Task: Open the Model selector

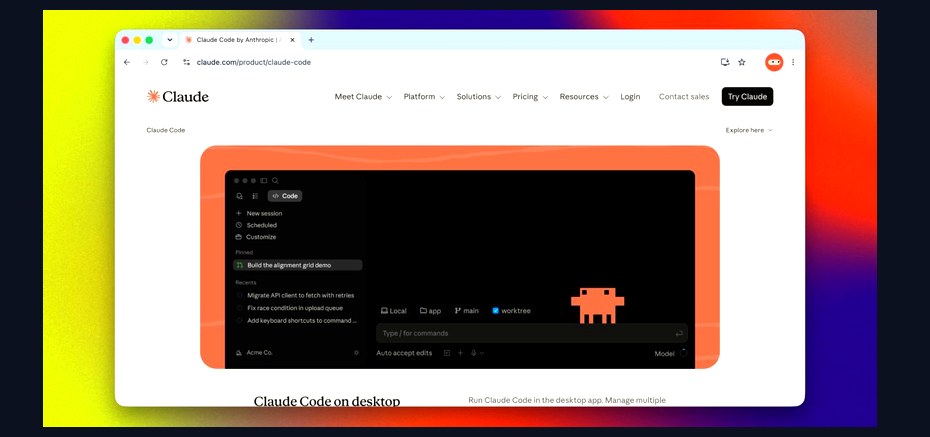Action: 664,353
